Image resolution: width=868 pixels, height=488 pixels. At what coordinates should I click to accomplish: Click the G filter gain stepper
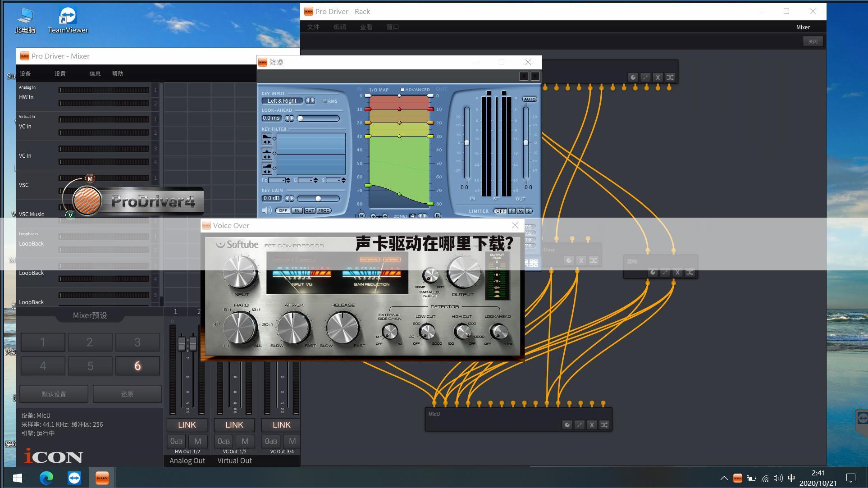coord(315,180)
